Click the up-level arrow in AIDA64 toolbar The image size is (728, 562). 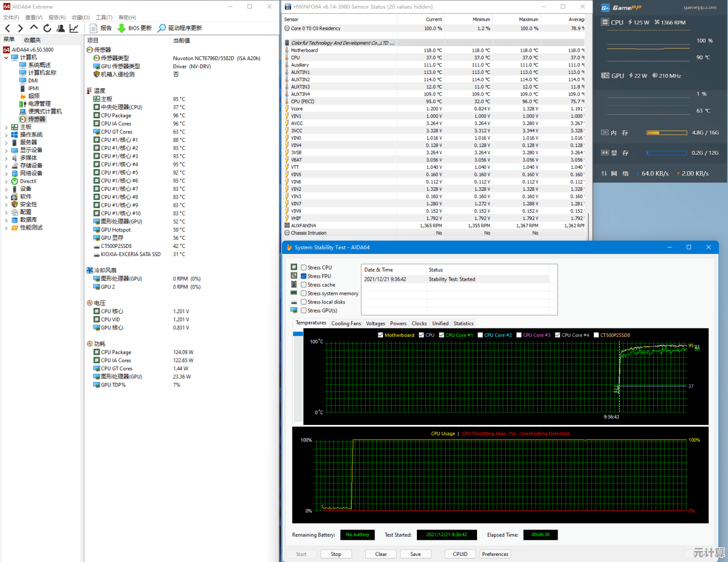34,28
